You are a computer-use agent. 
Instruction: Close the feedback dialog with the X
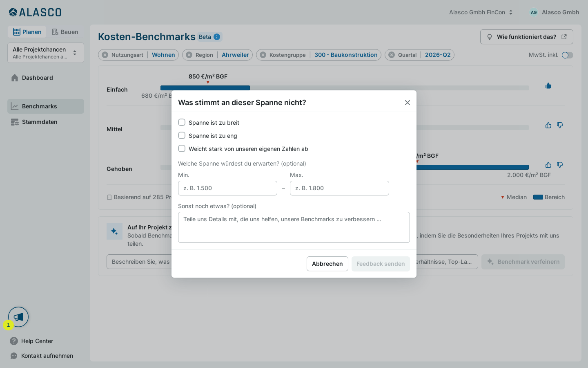coord(408,103)
